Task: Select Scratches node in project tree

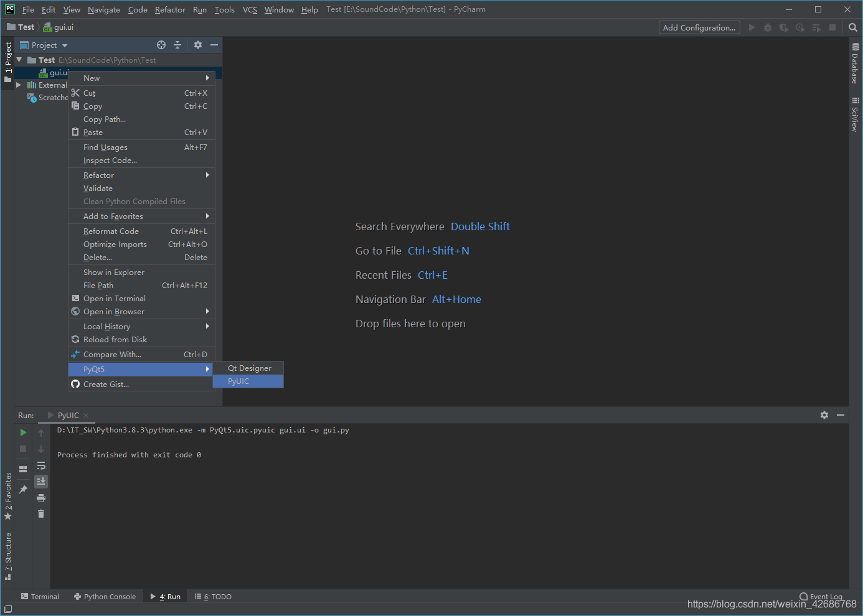Action: click(x=48, y=98)
